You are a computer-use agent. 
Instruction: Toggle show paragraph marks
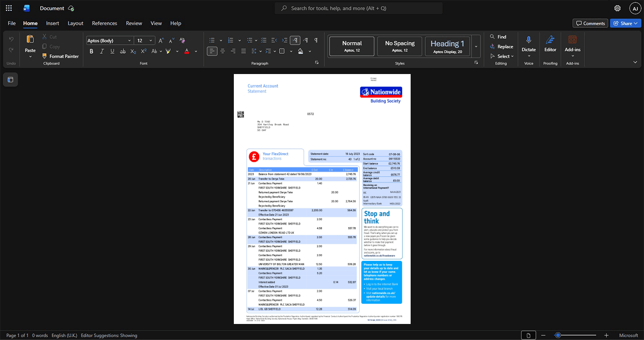[x=316, y=41]
